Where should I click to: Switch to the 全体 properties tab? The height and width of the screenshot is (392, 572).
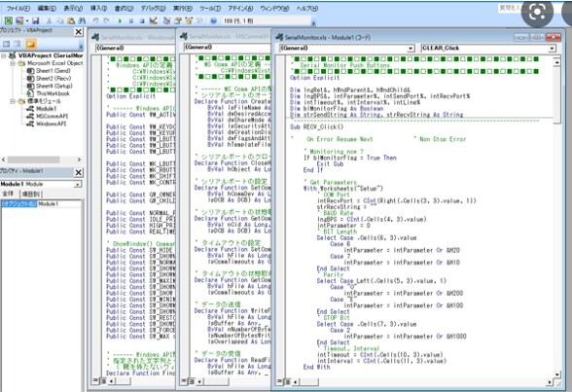[x=8, y=194]
